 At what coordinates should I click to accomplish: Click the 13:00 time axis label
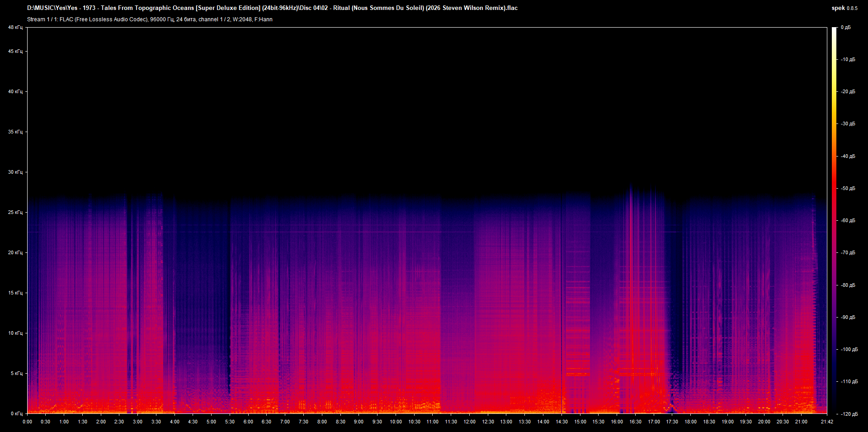[x=506, y=422]
